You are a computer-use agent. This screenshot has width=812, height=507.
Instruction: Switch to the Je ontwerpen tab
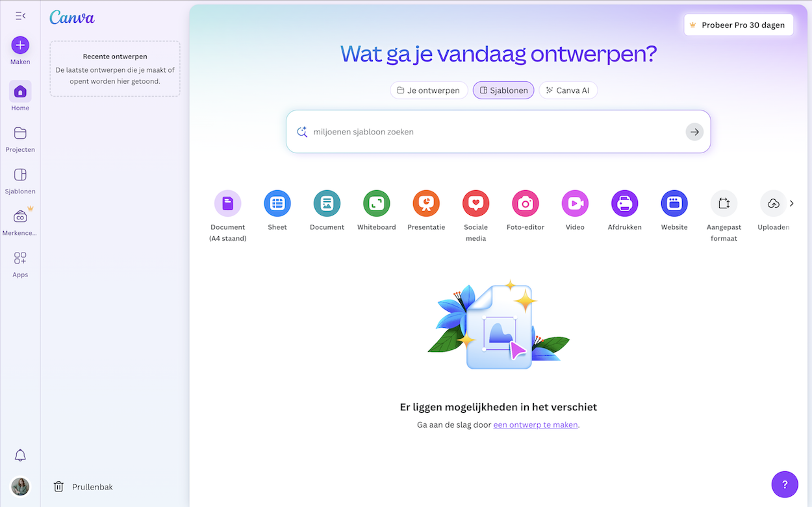pos(429,90)
